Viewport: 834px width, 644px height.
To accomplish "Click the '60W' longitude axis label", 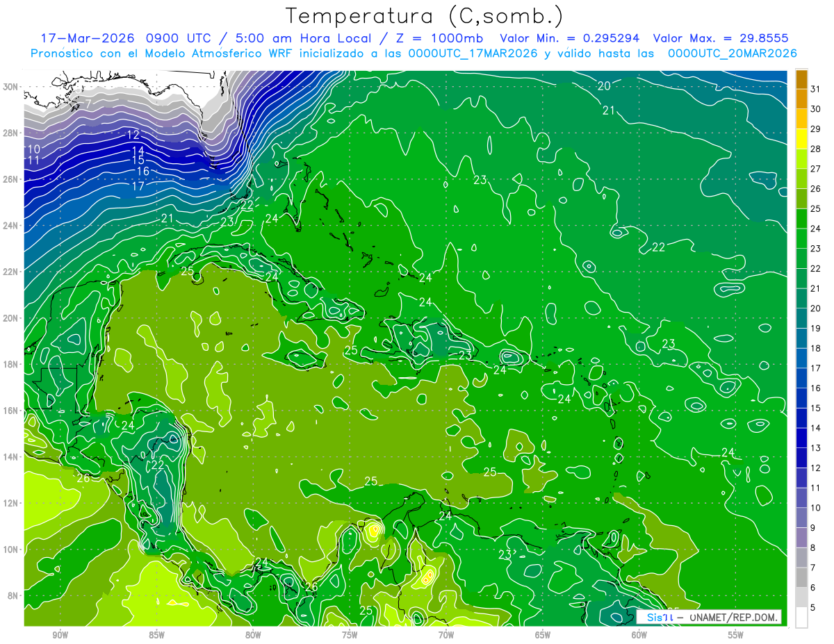I will click(639, 635).
